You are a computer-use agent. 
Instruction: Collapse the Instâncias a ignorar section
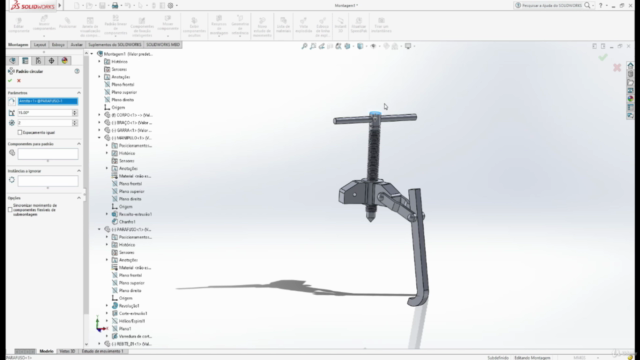pos(79,171)
